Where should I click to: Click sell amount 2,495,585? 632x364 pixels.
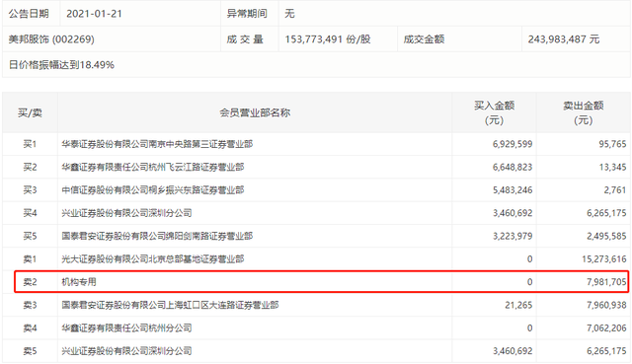(606, 236)
